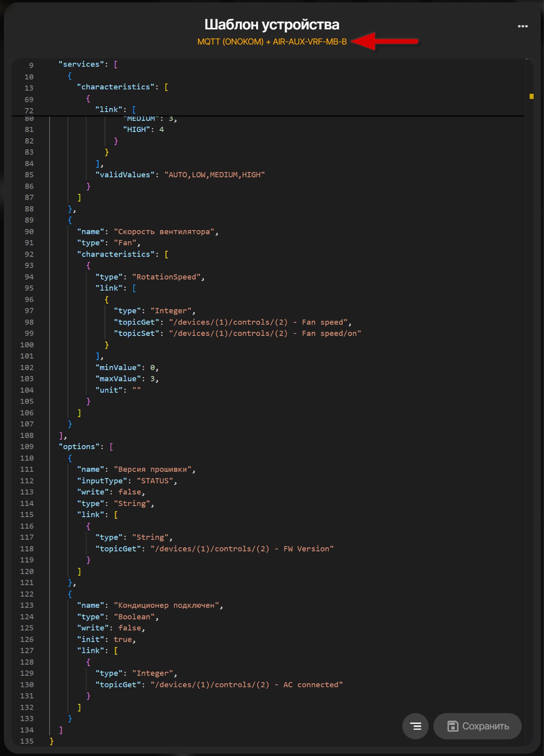Click the "Кондиционер подключен" name value
Image resolution: width=544 pixels, height=756 pixels.
[166, 605]
